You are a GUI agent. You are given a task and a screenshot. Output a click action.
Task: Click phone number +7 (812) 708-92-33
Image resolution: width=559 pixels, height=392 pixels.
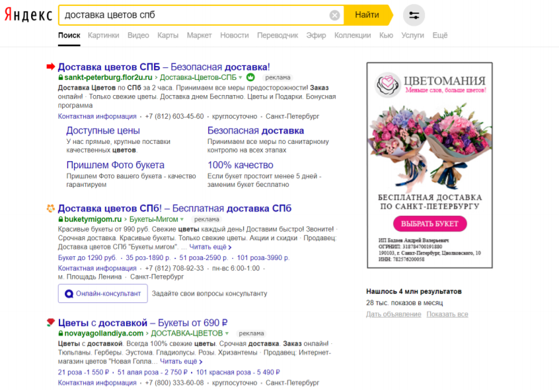tap(174, 268)
